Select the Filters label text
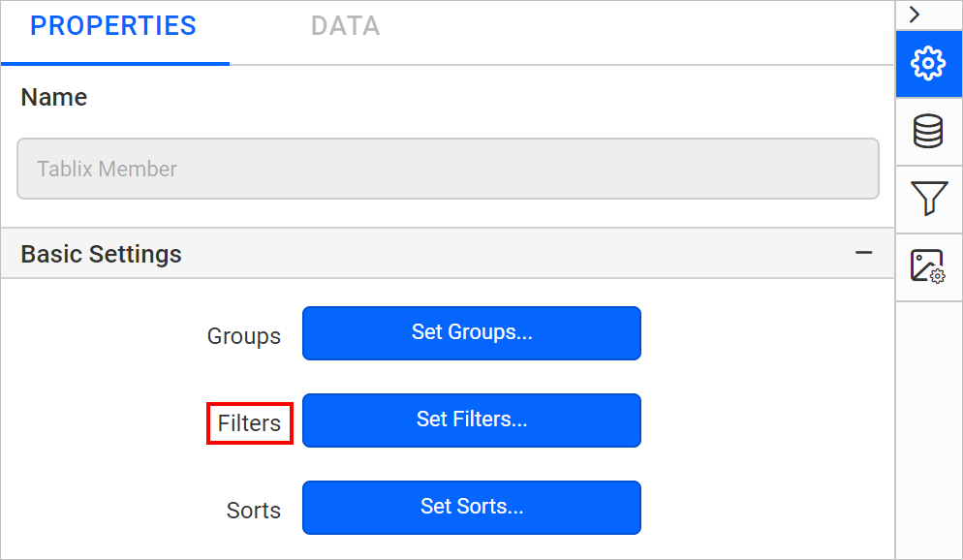The height and width of the screenshot is (560, 963). tap(249, 423)
